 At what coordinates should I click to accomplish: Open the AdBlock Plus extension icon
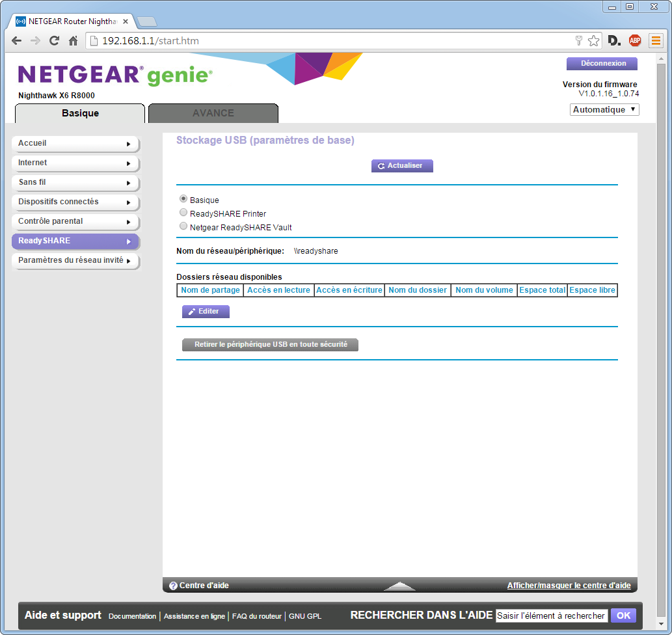(x=635, y=41)
